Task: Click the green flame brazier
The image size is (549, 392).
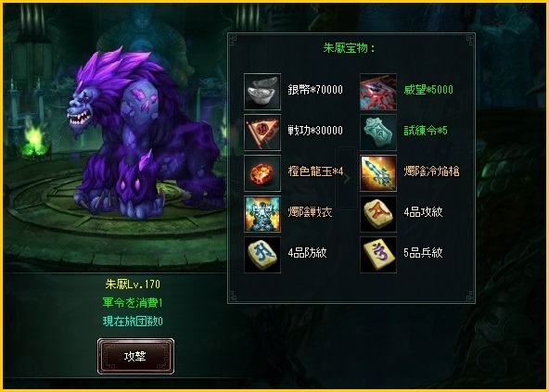Action: click(x=34, y=139)
